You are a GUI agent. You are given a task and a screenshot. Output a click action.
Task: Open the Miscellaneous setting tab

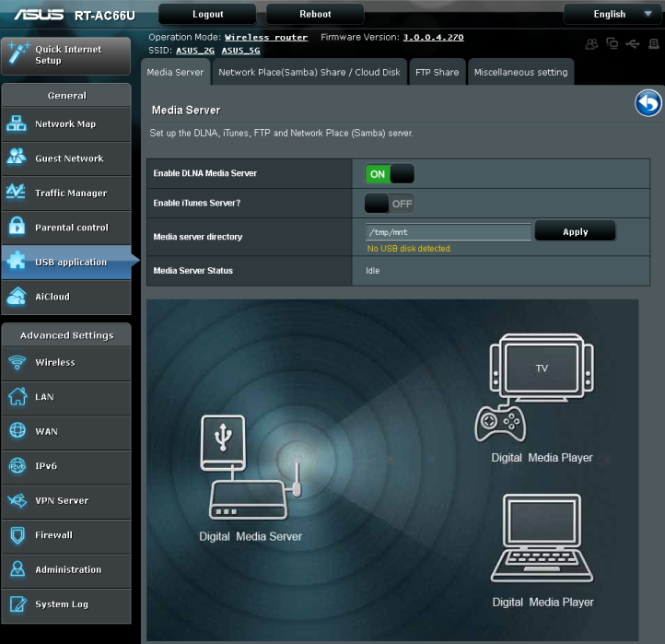tap(520, 72)
